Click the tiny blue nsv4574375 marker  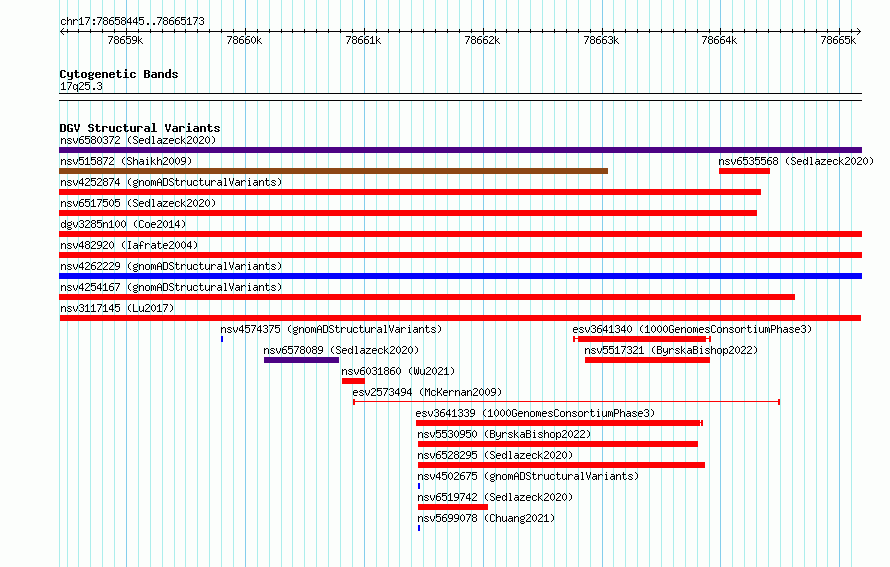[222, 339]
